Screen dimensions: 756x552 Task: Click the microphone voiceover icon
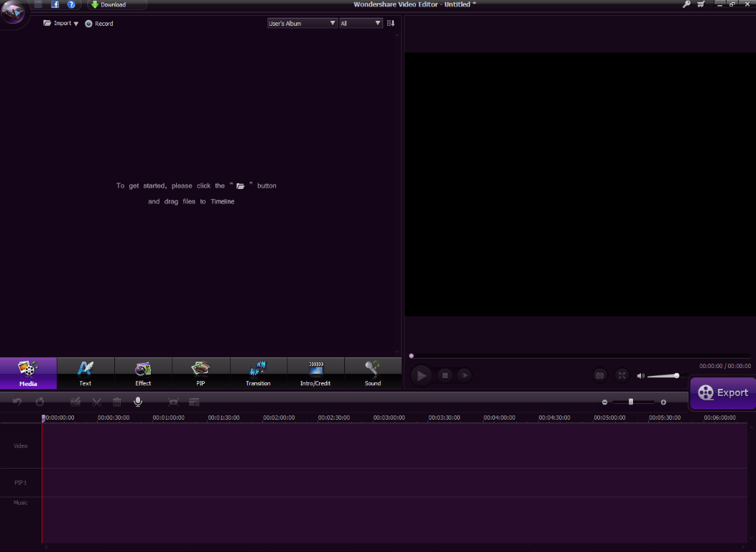tap(138, 402)
